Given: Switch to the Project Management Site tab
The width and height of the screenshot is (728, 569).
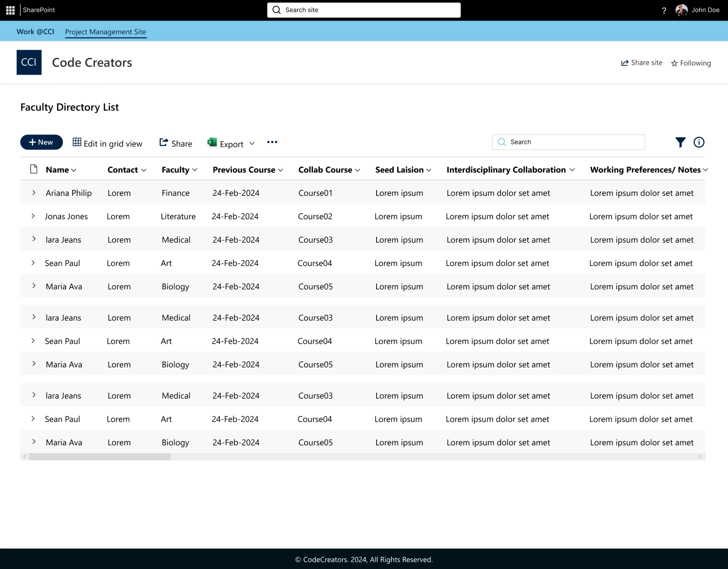Looking at the screenshot, I should 105,32.
